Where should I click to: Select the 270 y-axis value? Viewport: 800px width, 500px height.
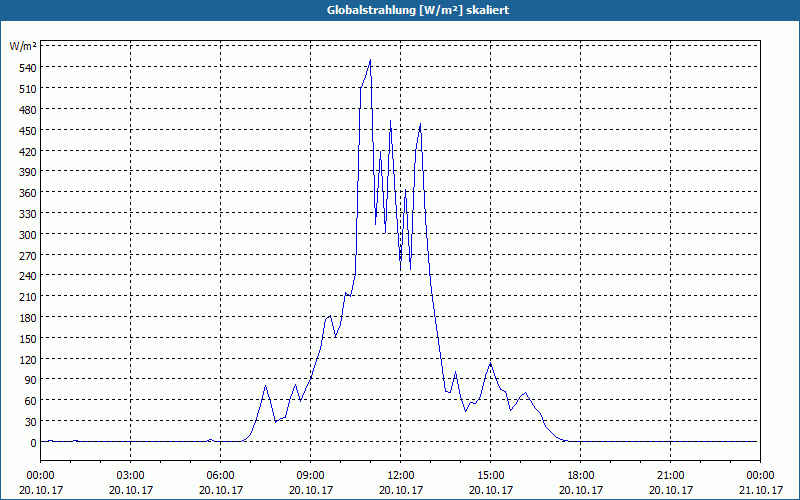[28, 256]
